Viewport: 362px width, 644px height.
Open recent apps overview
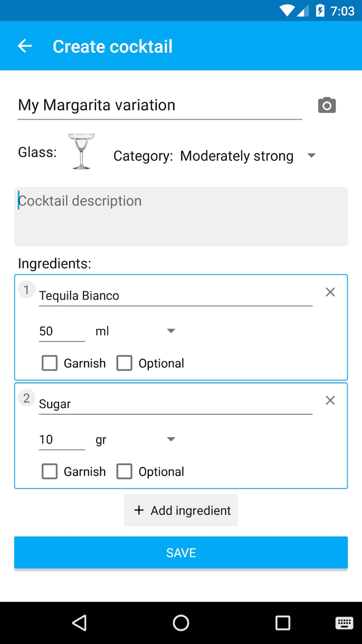point(282,623)
